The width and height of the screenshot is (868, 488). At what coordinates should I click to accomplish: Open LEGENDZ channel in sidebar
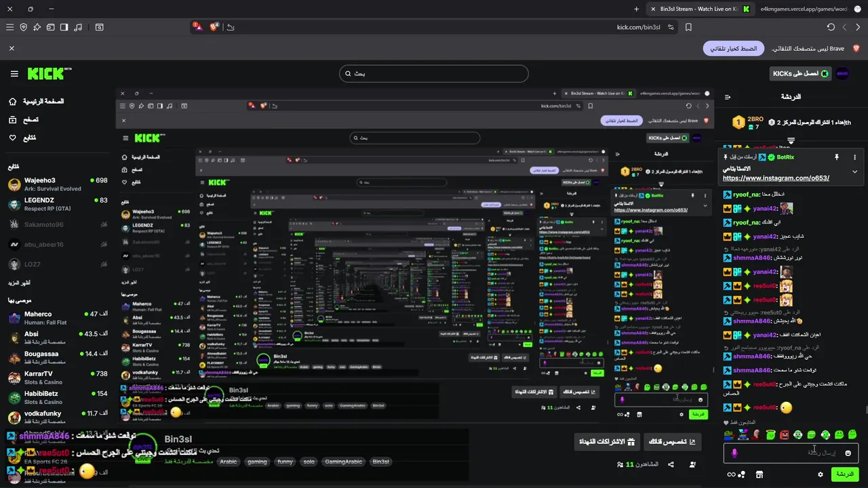pos(58,204)
